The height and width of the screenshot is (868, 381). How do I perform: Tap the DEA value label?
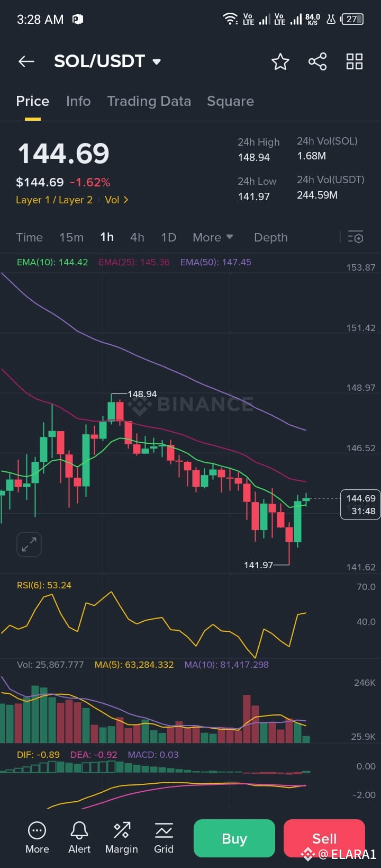tap(94, 755)
